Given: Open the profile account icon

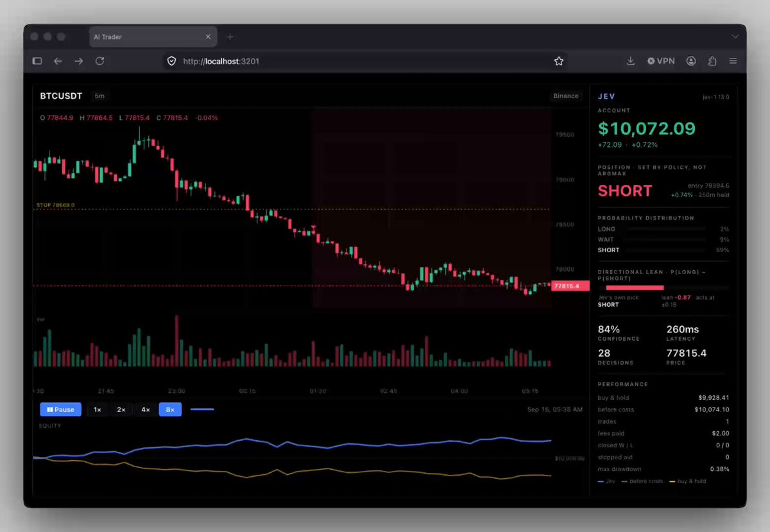Looking at the screenshot, I should [691, 61].
